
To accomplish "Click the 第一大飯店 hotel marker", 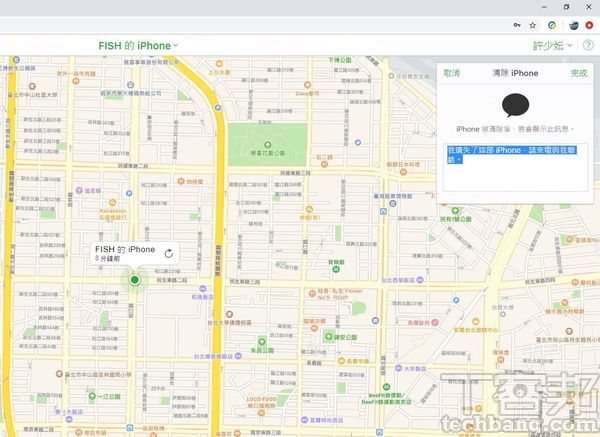I will [69, 419].
